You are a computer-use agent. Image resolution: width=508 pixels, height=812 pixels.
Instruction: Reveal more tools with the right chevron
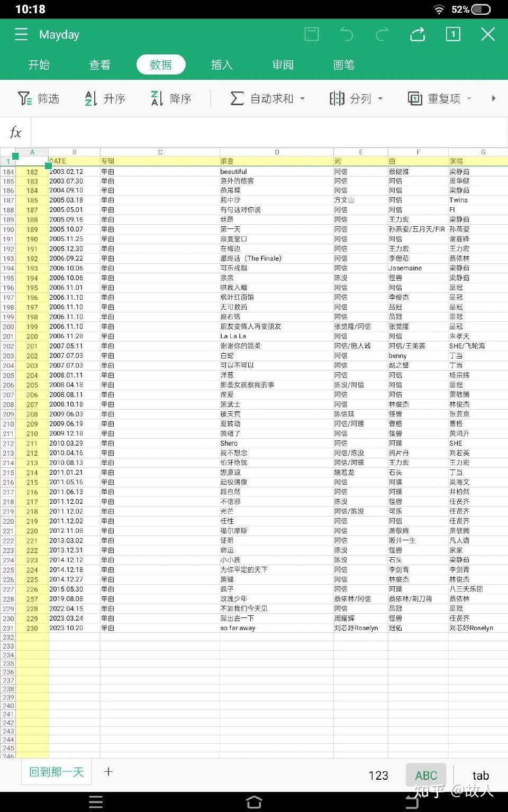(x=494, y=98)
